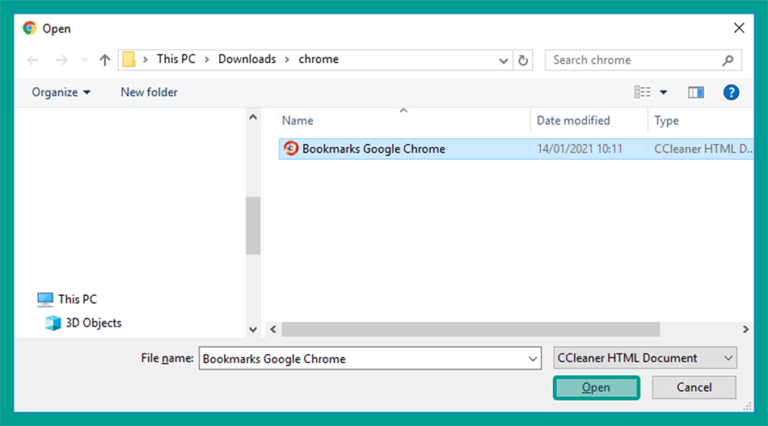Expand the address bar history dropdown
This screenshot has width=768, height=426.
[503, 61]
